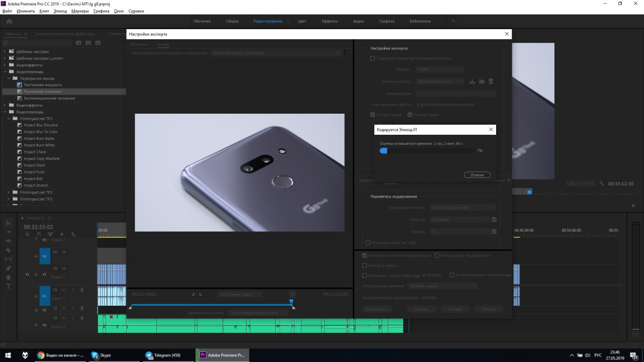Toggle the Основные цвета Rec. 2020 checkbox
Viewport: 644px width, 362px height.
pyautogui.click(x=368, y=242)
